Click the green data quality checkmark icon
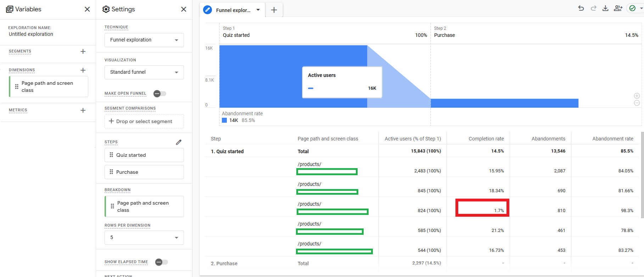Viewport: 644px width, 277px height. [632, 8]
